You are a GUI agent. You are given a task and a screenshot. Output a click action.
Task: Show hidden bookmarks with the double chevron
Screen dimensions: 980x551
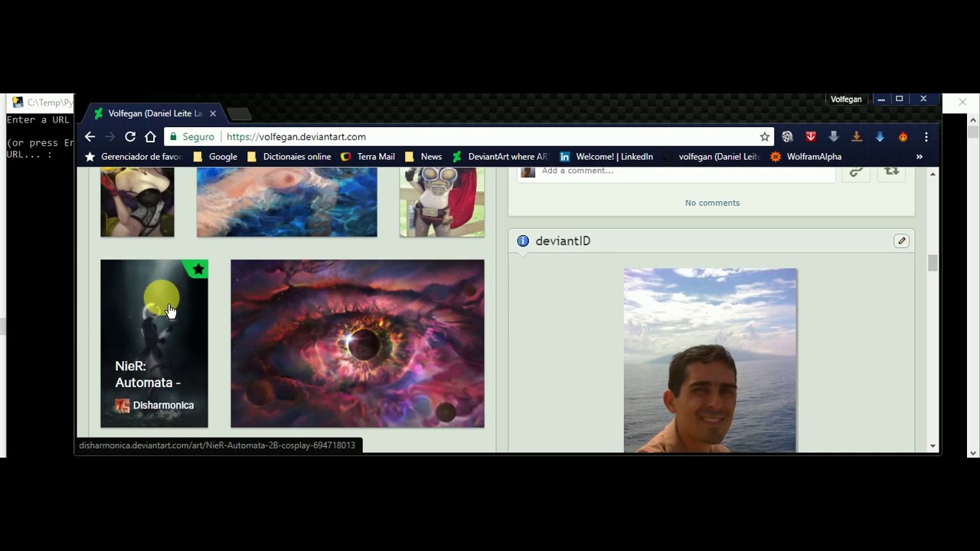coord(919,157)
